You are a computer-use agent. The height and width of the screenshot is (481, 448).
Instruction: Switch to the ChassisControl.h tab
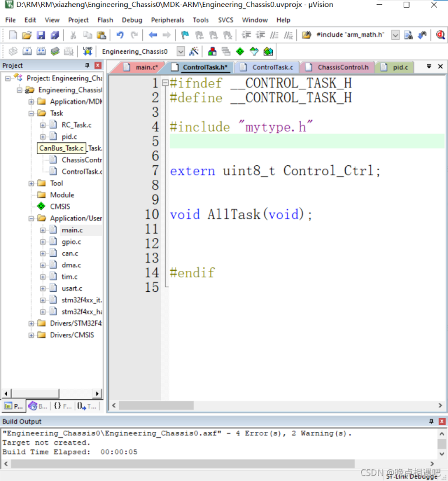tap(343, 67)
